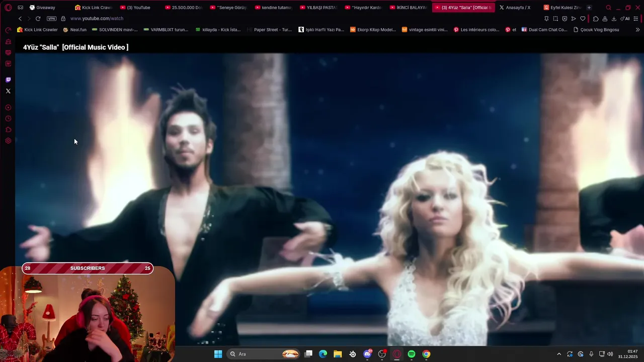This screenshot has width=644, height=362.
Task: Switch to the YILBAŞI PASTA tab
Action: click(x=318, y=8)
